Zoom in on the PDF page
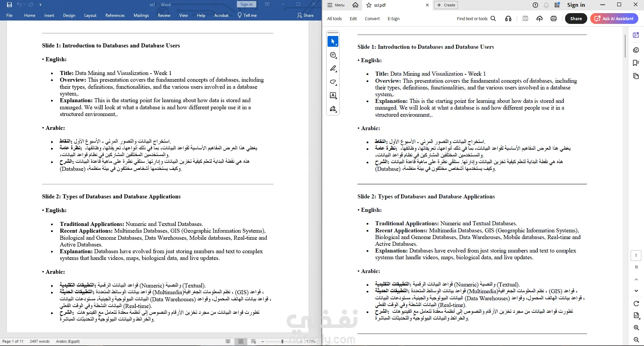644x346 pixels. [636, 328]
